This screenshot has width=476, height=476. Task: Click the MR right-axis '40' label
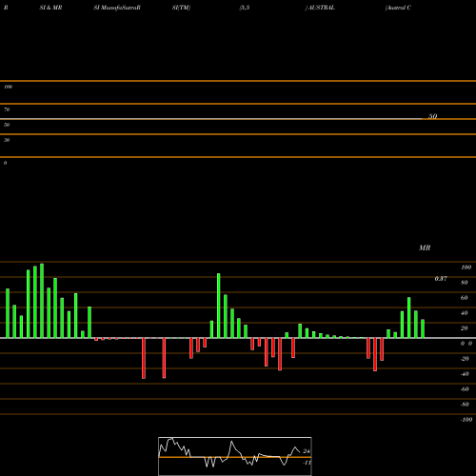pyautogui.click(x=465, y=313)
